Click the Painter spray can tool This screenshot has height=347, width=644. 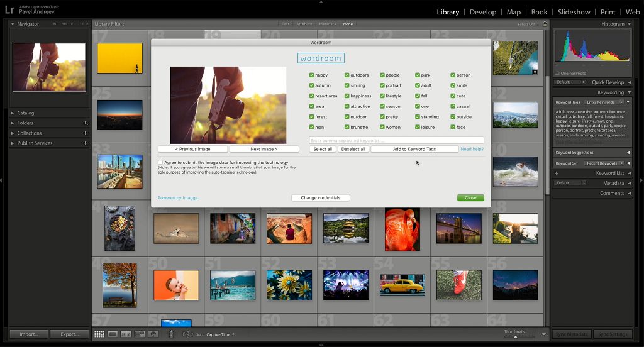(x=171, y=334)
